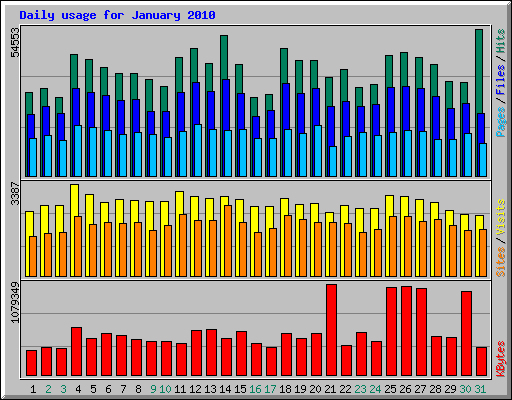The width and height of the screenshot is (512, 400).
Task: Click the hits axis value 54553
Action: pyautogui.click(x=15, y=43)
